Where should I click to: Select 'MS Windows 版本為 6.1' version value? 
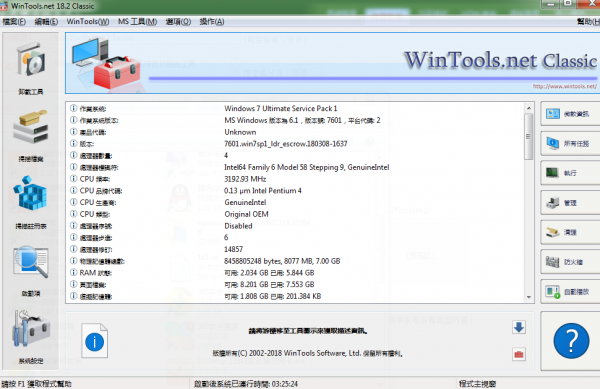tap(261, 120)
